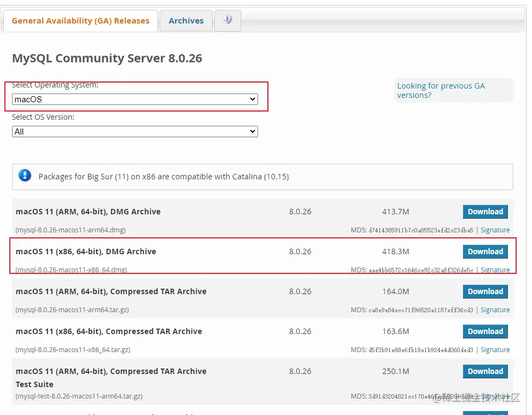532x415 pixels.
Task: Open Signature link for macos11-arm64.tar.gz
Action: (495, 310)
